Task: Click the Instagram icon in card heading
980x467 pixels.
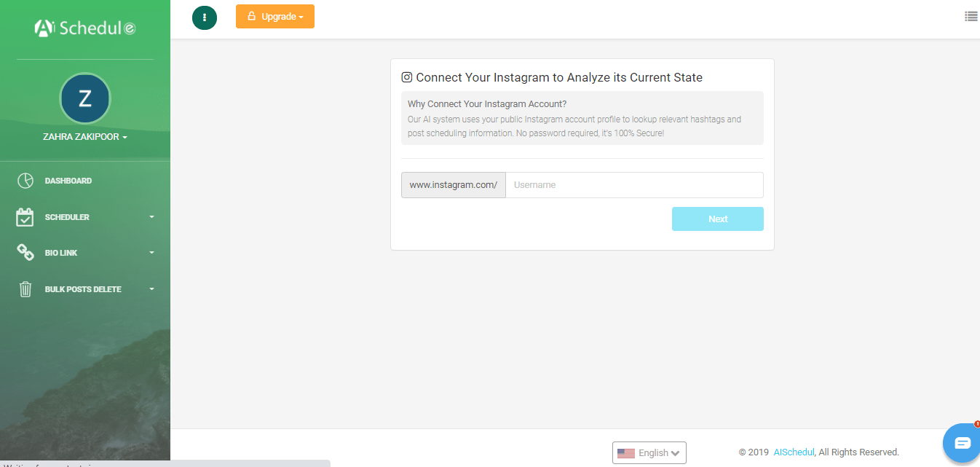Action: click(407, 77)
